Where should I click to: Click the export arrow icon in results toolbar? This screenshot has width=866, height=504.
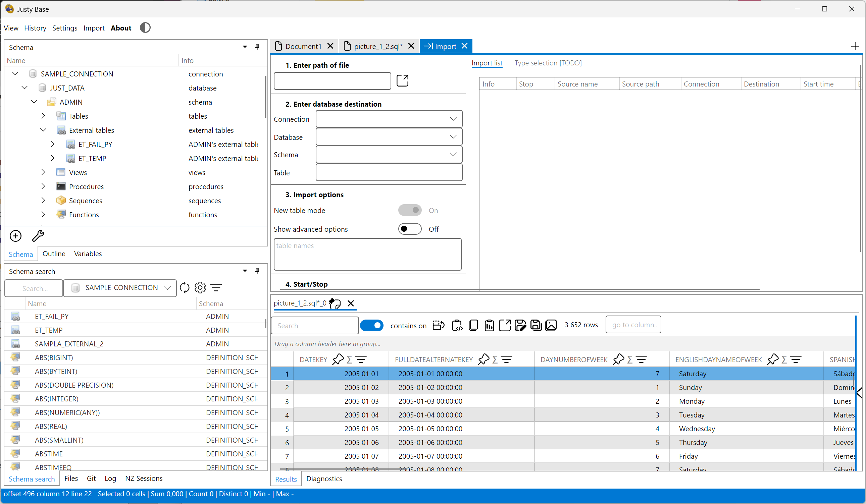tap(505, 325)
